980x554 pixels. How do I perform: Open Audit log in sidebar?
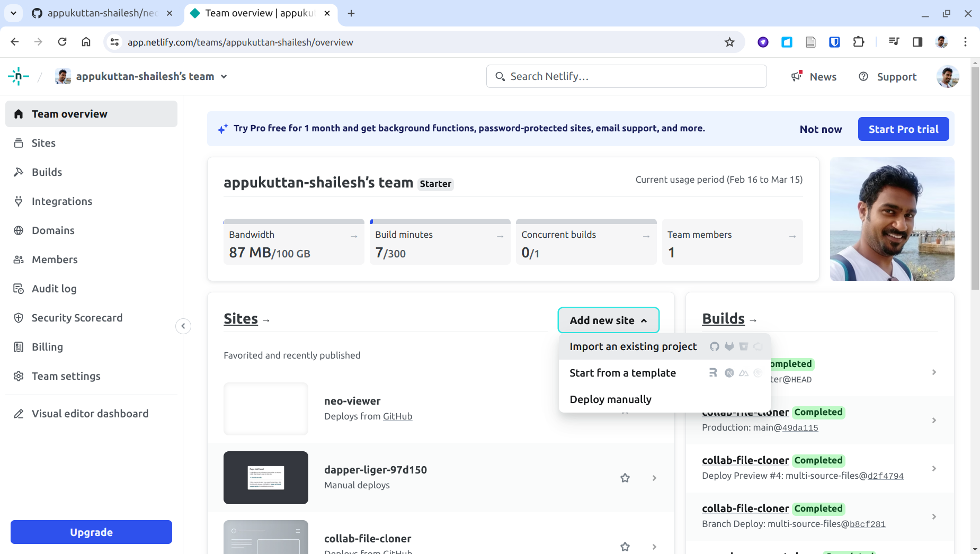(x=54, y=289)
